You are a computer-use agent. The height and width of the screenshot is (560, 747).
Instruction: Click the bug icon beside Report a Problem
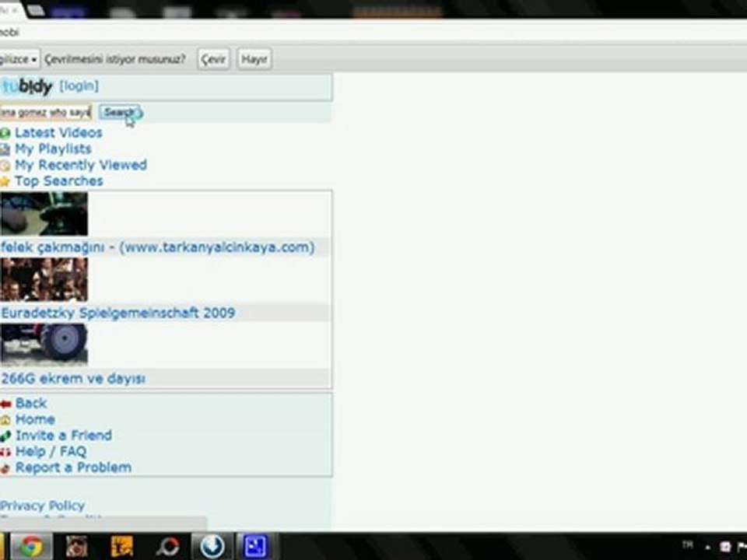(5, 468)
